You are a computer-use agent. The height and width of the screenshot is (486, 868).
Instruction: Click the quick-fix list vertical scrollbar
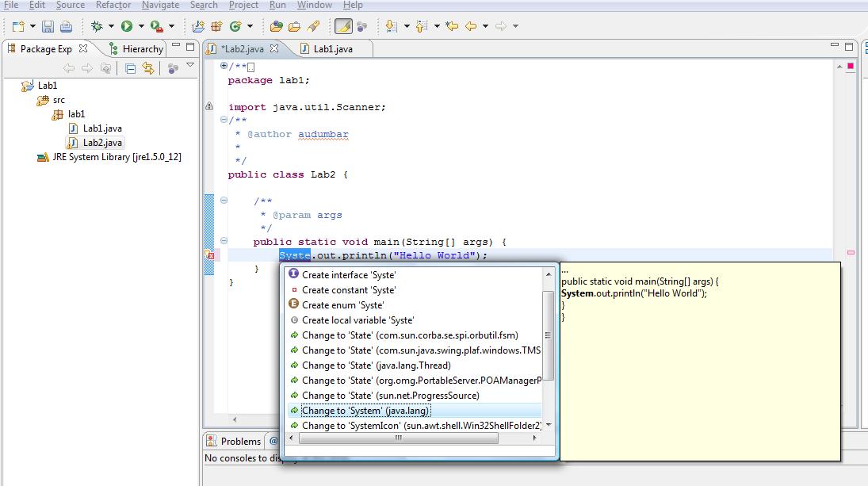[548, 335]
